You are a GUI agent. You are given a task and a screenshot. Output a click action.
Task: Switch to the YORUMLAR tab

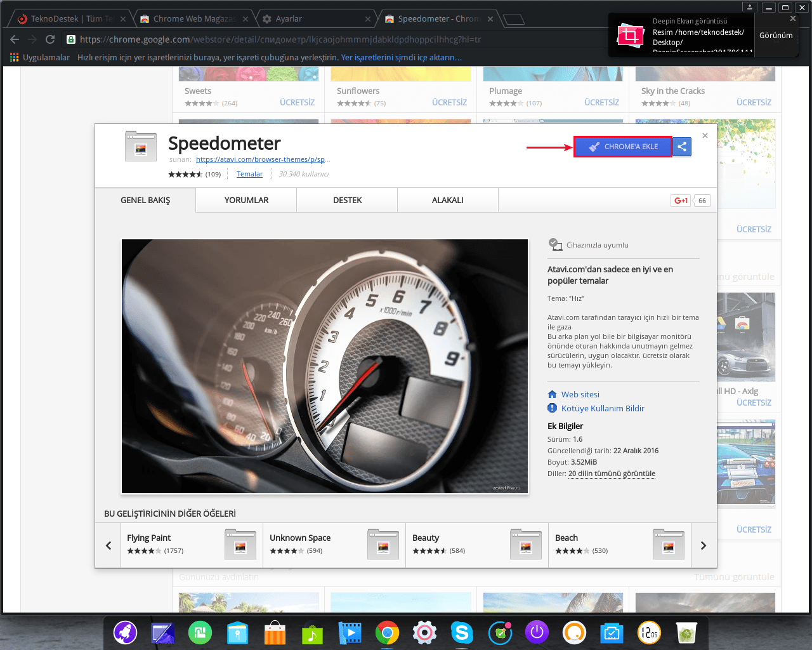pyautogui.click(x=246, y=200)
